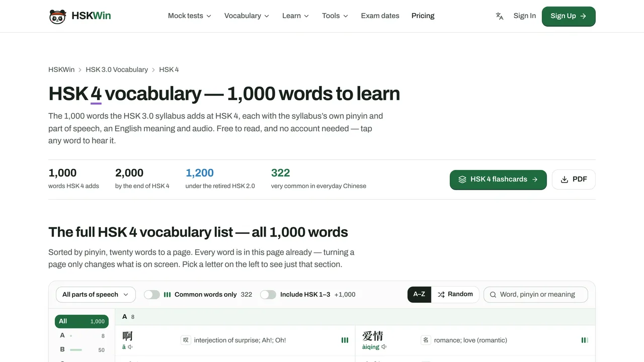Click the 名 part-of-speech badge for 爱情

coord(426,340)
